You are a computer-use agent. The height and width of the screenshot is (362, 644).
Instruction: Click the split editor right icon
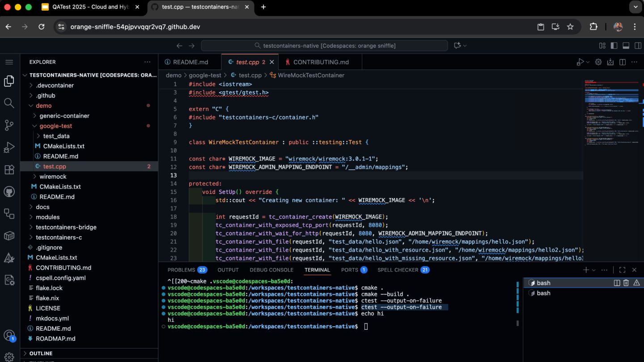pyautogui.click(x=622, y=62)
